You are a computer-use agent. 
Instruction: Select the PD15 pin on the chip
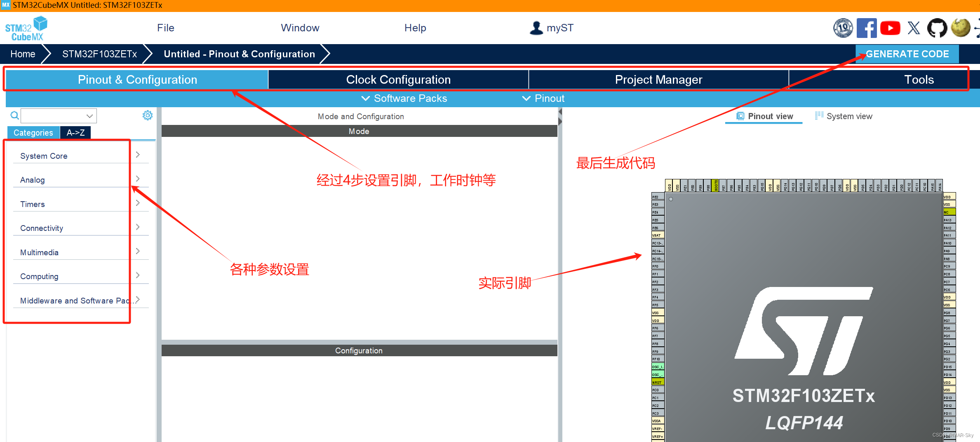pos(949,367)
